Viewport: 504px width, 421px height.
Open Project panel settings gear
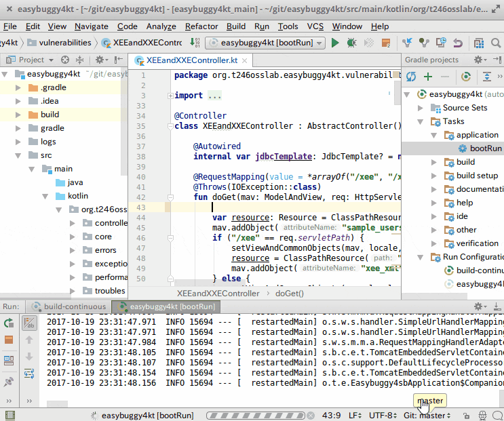click(100, 60)
